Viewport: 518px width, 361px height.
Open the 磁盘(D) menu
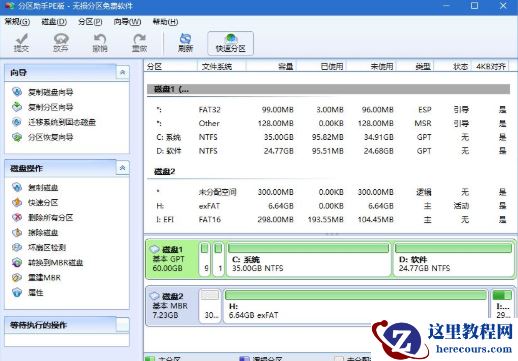[54, 22]
